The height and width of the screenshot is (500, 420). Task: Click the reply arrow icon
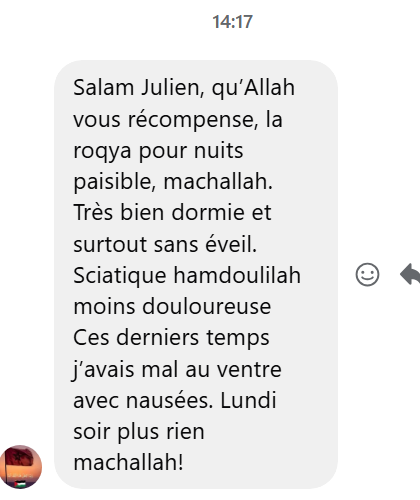(410, 274)
